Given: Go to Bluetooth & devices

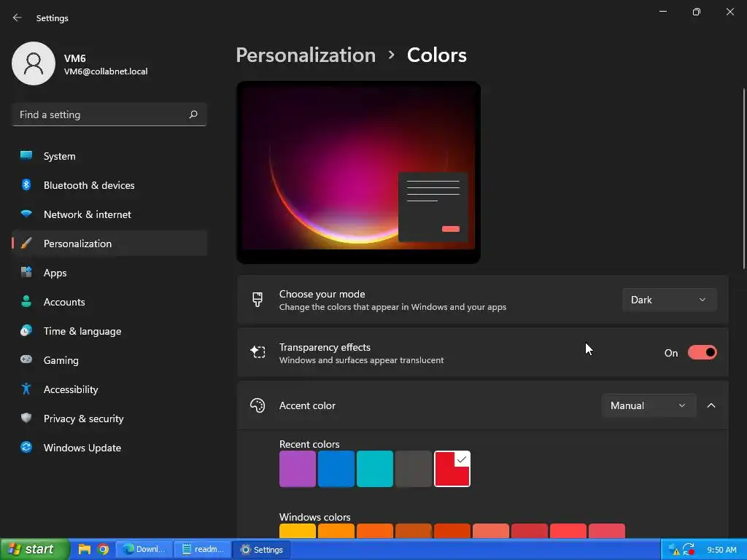Looking at the screenshot, I should click(x=109, y=185).
